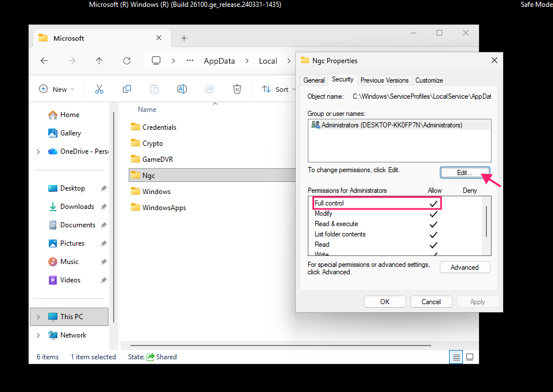Screen dimensions: 553x392
Task: Open a new File Explorer tab
Action: click(x=184, y=38)
